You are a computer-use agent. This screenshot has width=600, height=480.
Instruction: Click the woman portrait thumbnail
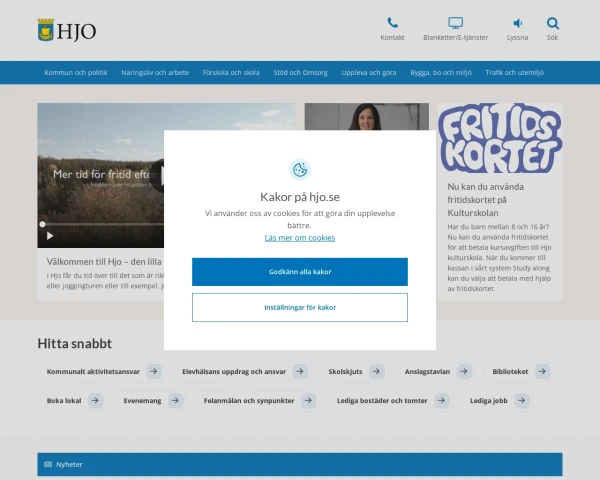pos(367,116)
